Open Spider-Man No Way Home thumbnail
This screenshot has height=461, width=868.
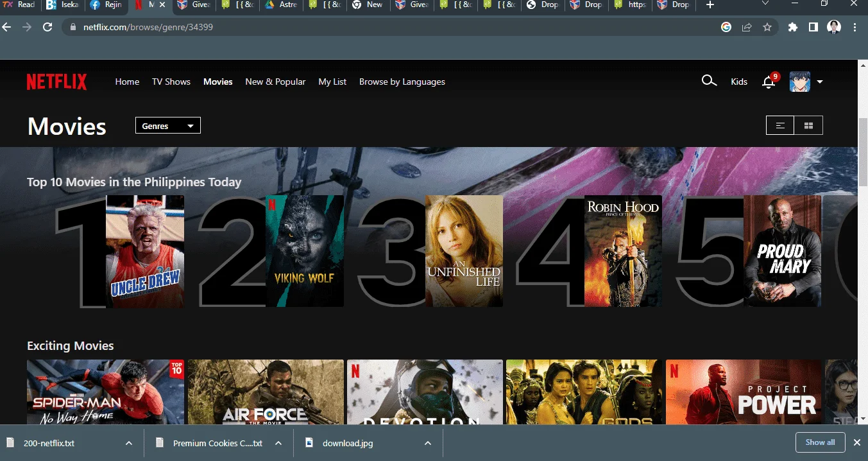[x=106, y=392]
